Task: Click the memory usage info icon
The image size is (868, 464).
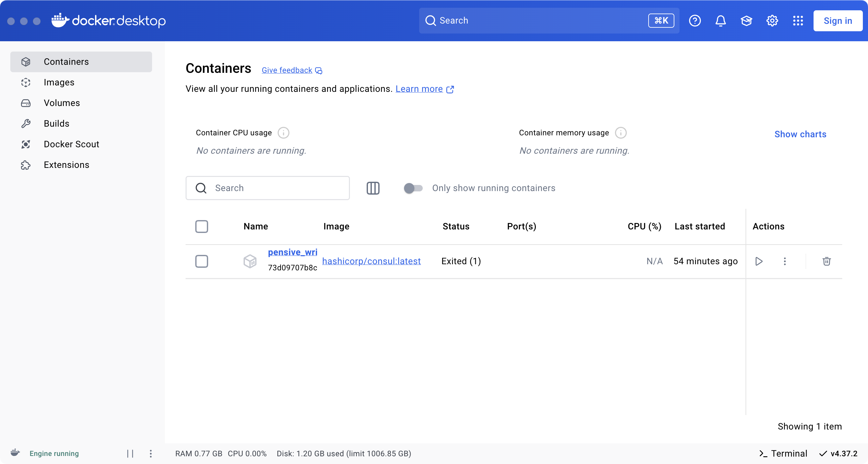Action: pyautogui.click(x=621, y=133)
